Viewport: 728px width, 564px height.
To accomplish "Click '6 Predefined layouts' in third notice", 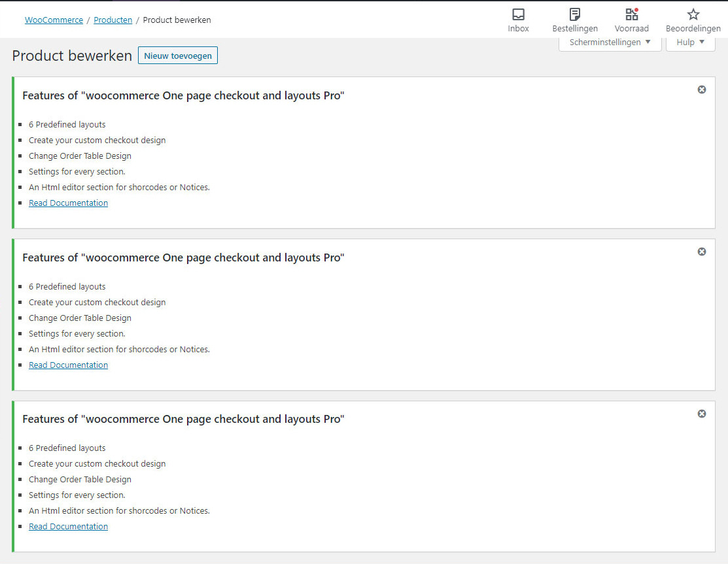I will pos(67,448).
